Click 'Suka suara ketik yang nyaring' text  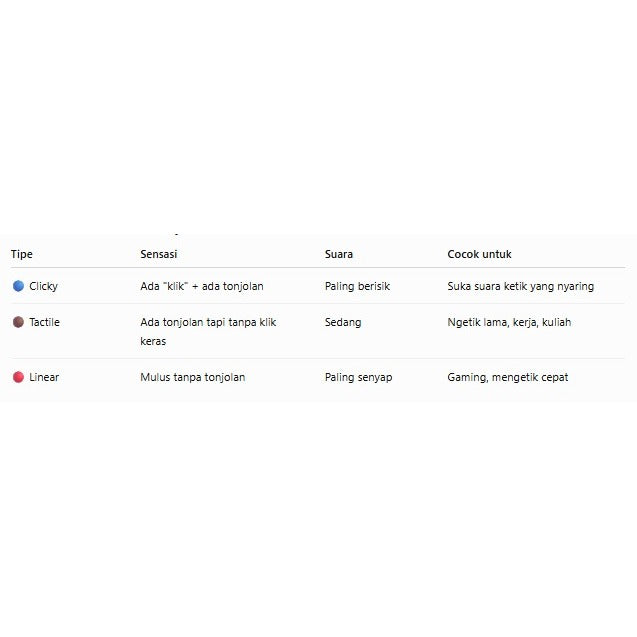pos(520,286)
